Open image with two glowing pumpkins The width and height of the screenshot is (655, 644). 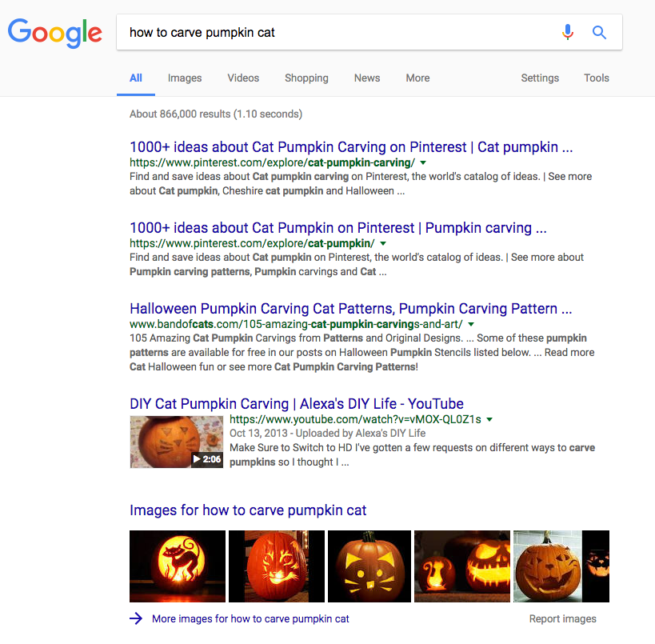[x=462, y=566]
